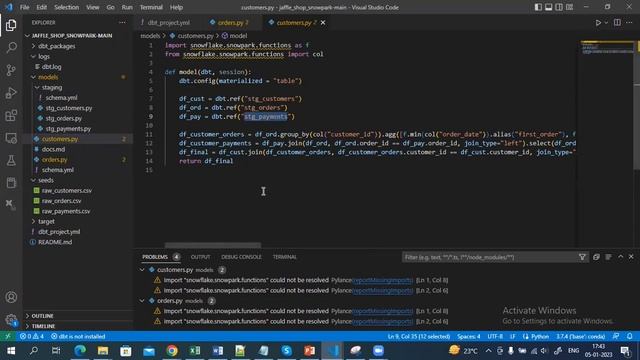Collapse the models folder
640x360 pixels.
[48, 77]
